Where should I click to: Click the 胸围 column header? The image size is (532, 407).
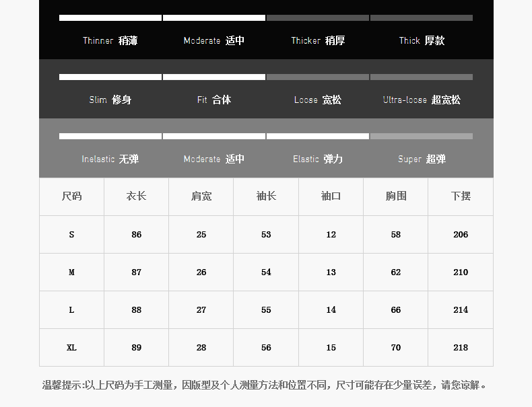396,196
